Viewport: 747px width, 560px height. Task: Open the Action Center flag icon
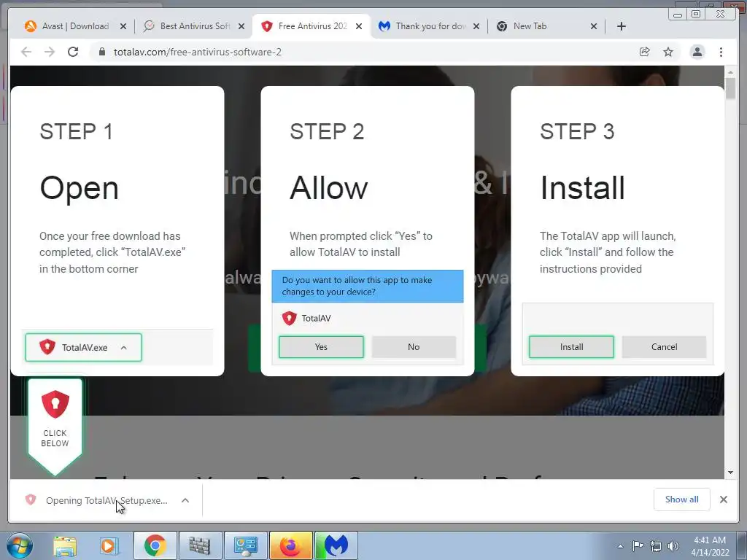tap(638, 546)
